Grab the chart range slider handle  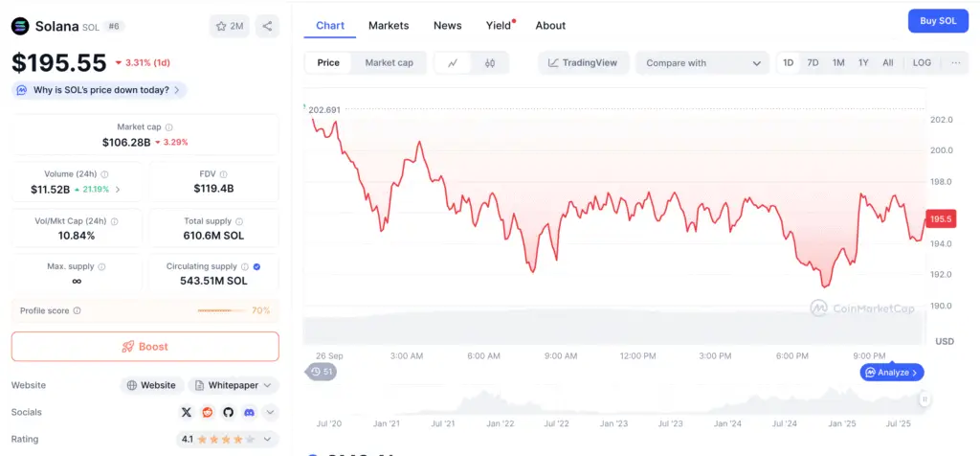924,399
